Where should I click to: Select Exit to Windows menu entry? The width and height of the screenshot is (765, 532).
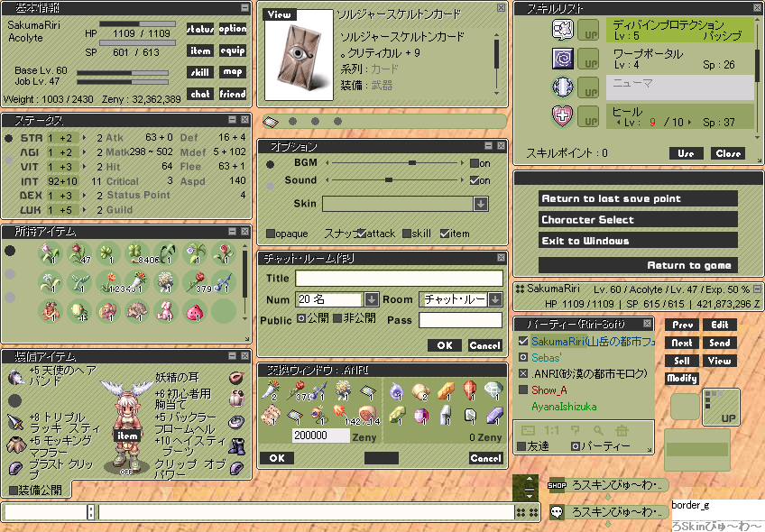(638, 241)
